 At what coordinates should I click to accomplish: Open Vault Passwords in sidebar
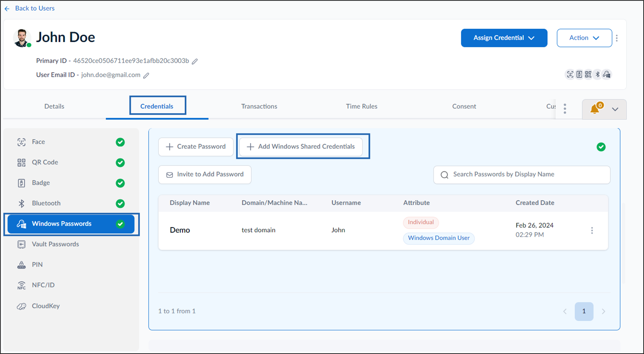[x=71, y=244]
